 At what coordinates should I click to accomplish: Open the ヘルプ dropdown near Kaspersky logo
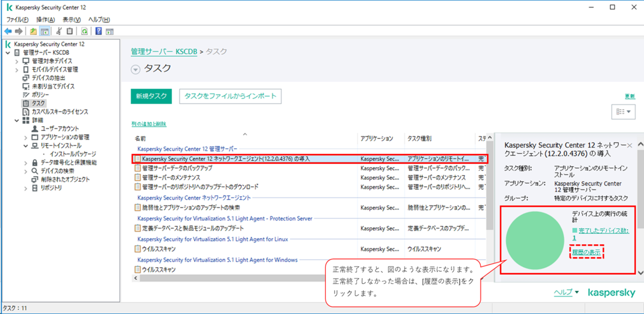(566, 293)
